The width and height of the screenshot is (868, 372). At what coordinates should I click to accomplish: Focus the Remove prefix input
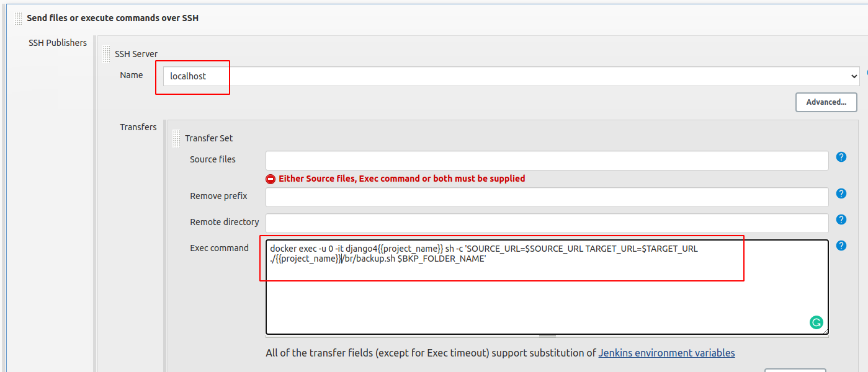coord(547,197)
